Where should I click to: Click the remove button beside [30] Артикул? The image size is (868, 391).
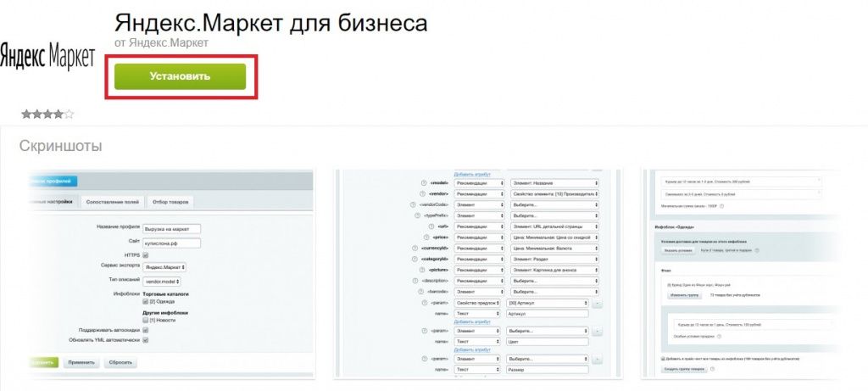pos(597,304)
